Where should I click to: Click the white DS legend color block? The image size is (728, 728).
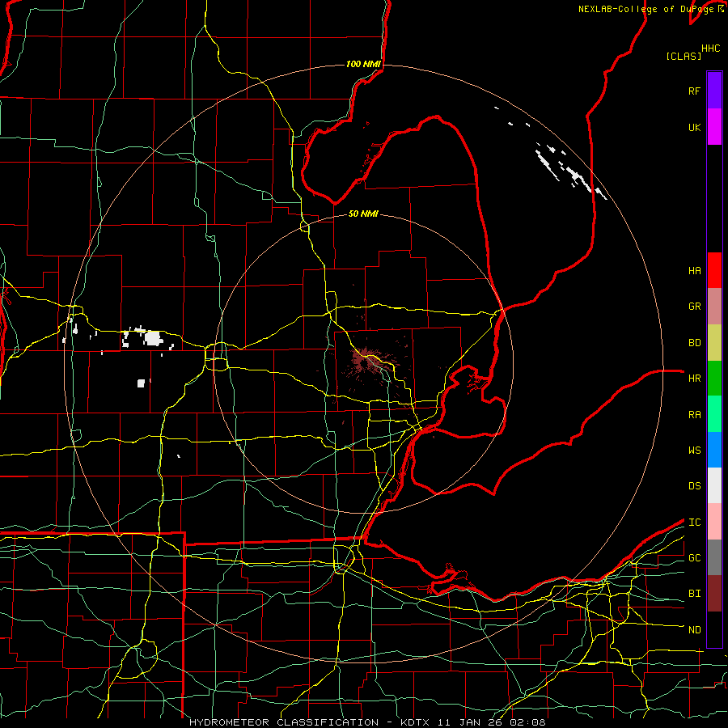click(714, 485)
